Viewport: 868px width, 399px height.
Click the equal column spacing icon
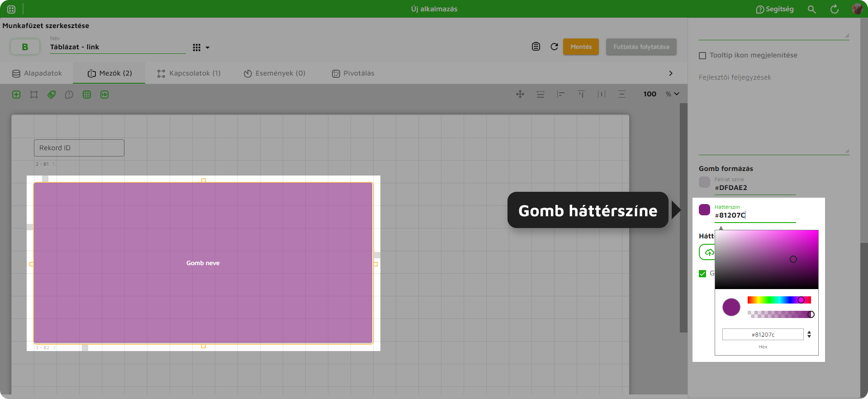(602, 94)
